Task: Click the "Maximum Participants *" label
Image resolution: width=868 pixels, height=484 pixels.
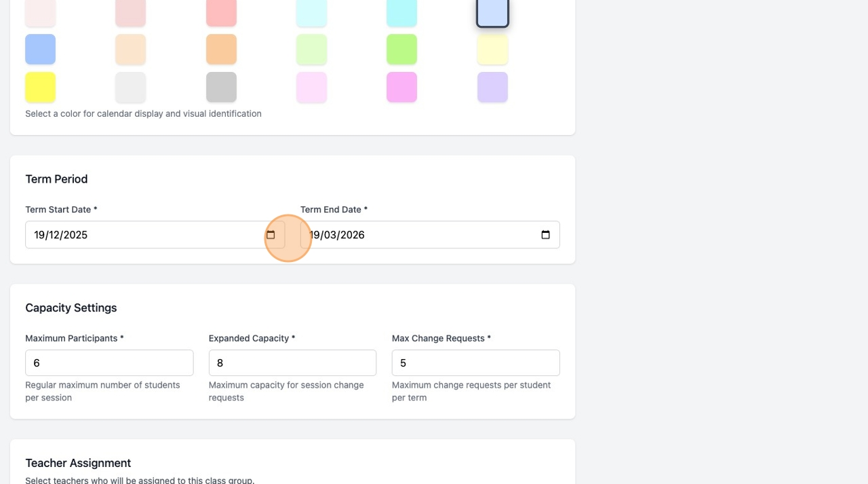Action: tap(75, 338)
